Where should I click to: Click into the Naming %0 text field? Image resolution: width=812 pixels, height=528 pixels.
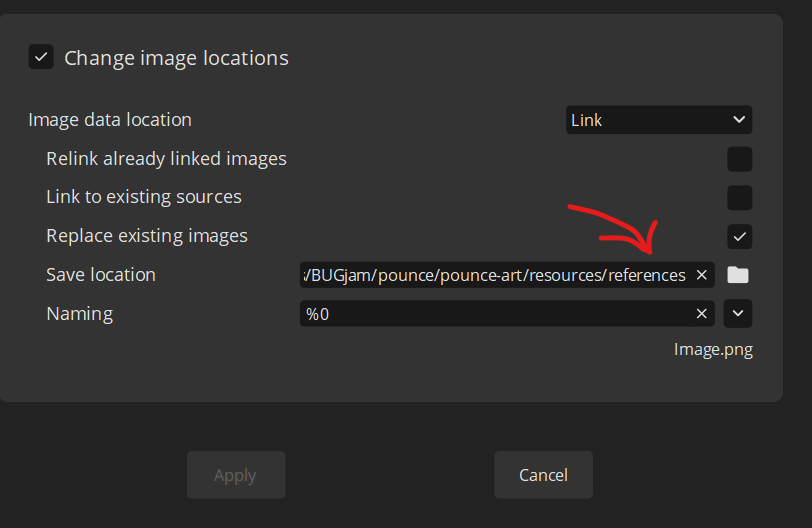coord(495,314)
